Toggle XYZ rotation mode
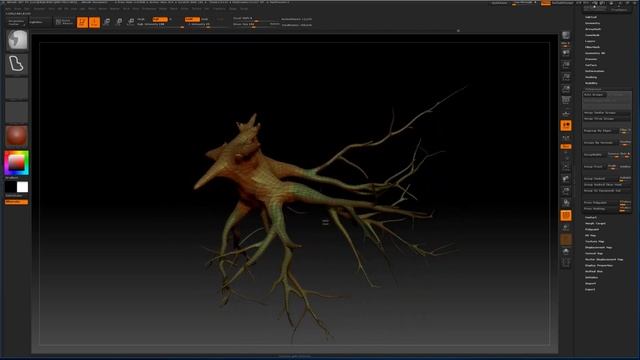The image size is (640, 360). [x=566, y=147]
